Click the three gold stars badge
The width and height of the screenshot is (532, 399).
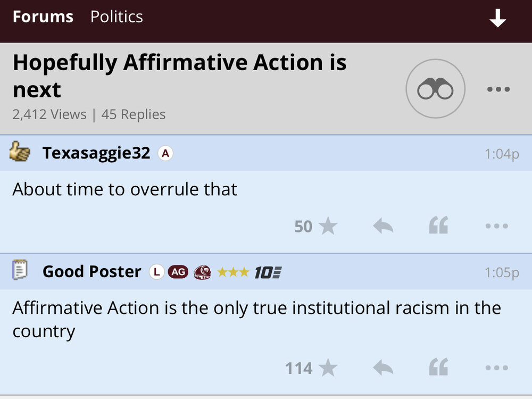(233, 272)
